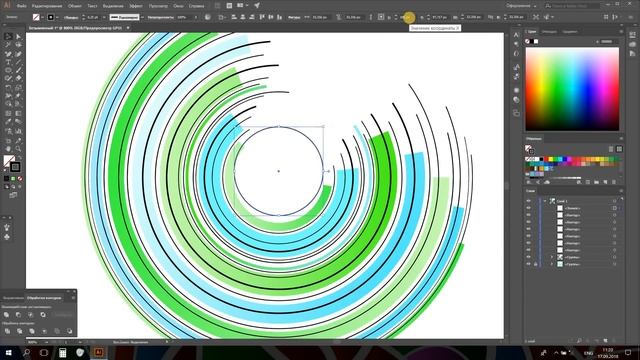Click Divide pathfinder icon
This screenshot has height=360, width=640.
pos(7,331)
